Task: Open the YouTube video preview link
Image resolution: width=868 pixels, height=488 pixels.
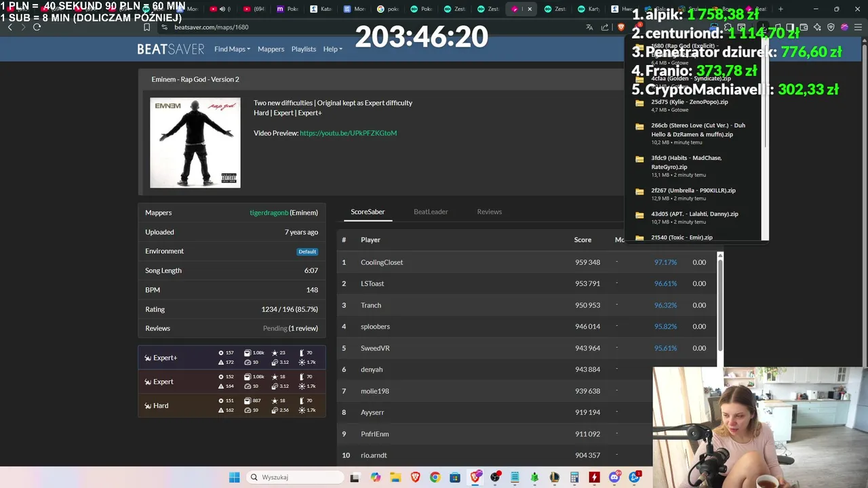Action: coord(348,133)
